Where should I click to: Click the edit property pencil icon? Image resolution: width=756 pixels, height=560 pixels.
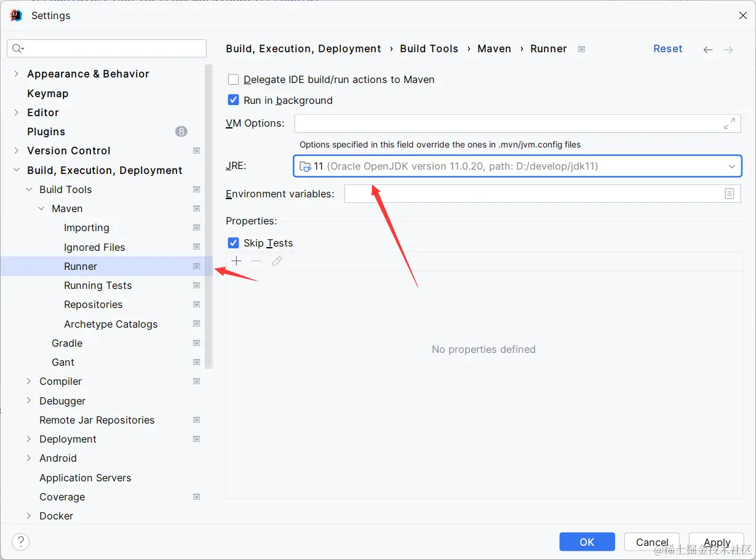click(x=277, y=261)
